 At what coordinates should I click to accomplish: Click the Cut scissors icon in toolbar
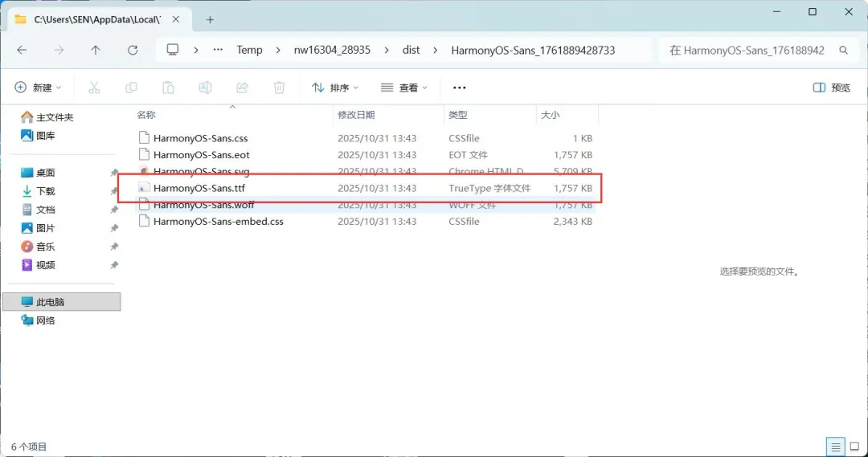coord(94,88)
